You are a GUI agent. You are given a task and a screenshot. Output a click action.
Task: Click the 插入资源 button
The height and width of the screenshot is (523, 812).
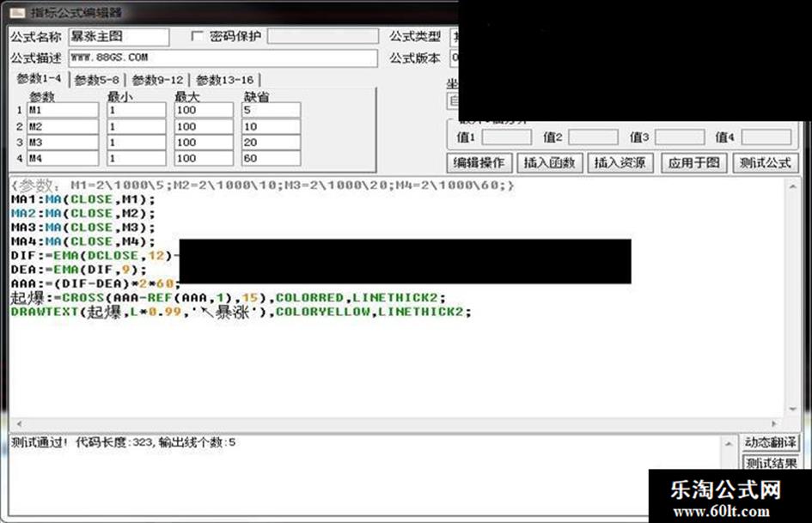pyautogui.click(x=620, y=163)
